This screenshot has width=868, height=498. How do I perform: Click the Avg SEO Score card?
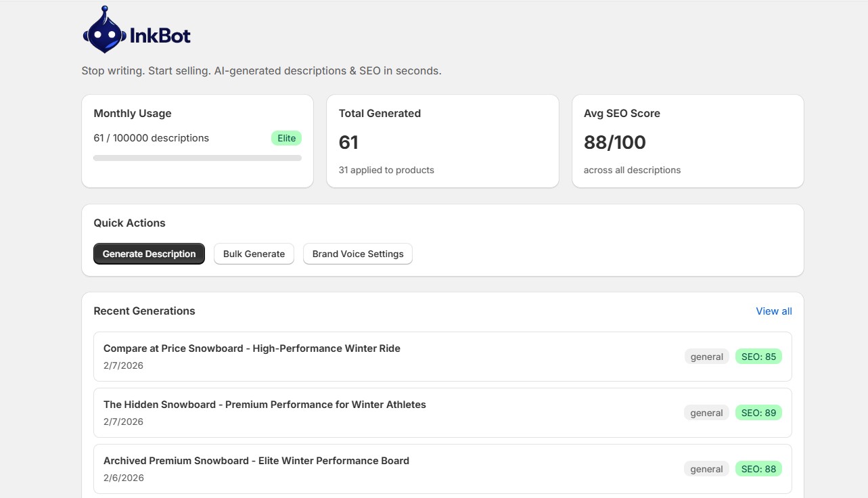tap(687, 141)
